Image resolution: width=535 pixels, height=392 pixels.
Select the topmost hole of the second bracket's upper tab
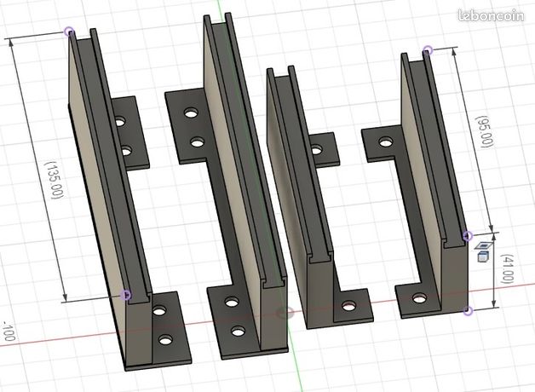tap(192, 112)
